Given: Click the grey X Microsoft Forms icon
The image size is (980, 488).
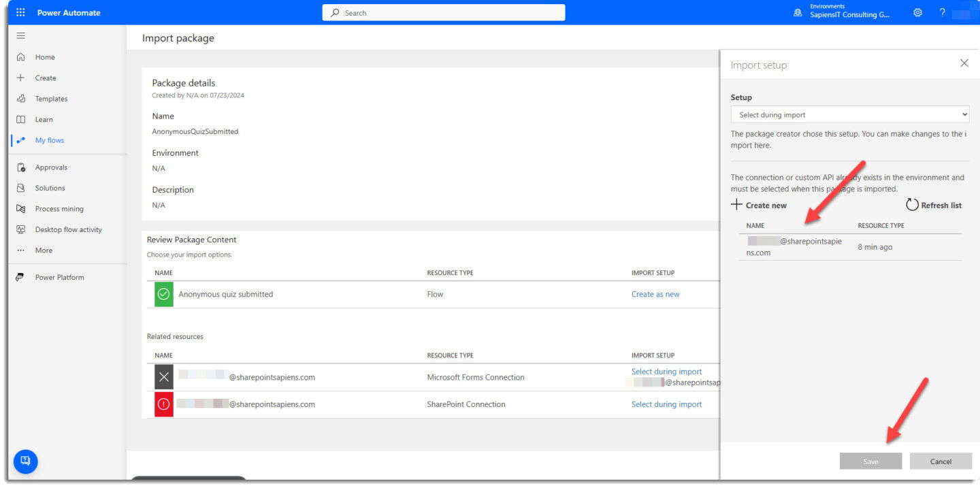Looking at the screenshot, I should [163, 377].
